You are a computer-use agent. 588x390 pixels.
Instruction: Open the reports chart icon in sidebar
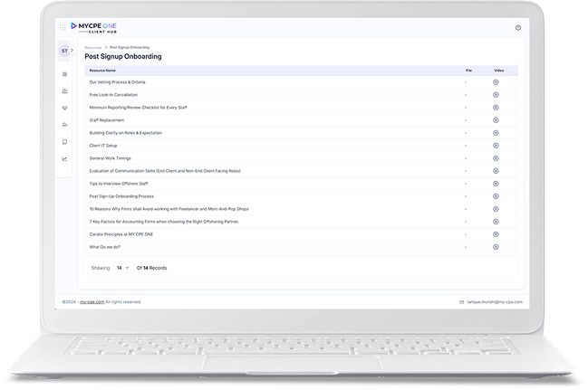[64, 159]
